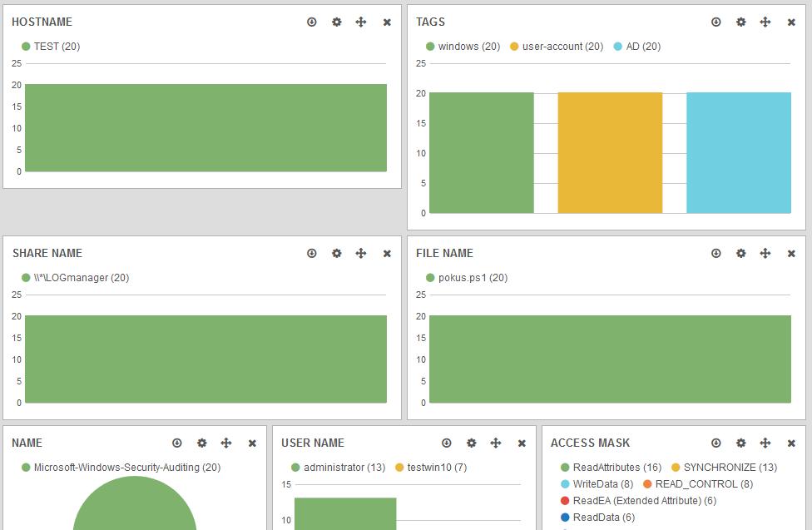The height and width of the screenshot is (530, 812).
Task: Click the WriteData (8) legend label
Action: click(x=603, y=484)
